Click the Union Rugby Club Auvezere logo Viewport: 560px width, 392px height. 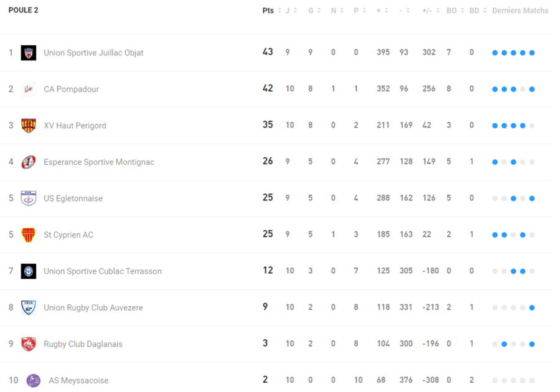pos(29,308)
